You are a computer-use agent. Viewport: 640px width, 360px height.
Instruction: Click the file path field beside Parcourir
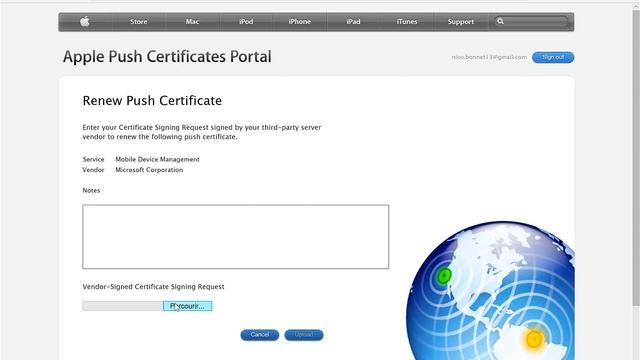pos(122,306)
